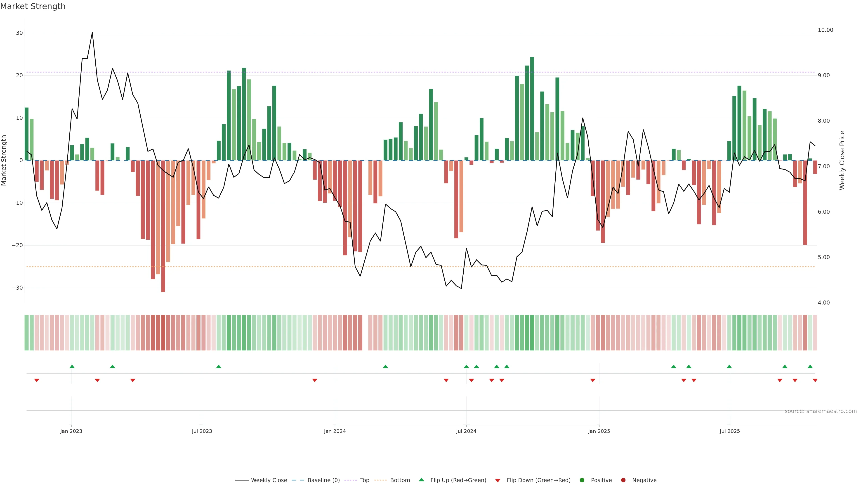Click the green Positive legend dot
The width and height of the screenshot is (868, 488).
coord(582,480)
